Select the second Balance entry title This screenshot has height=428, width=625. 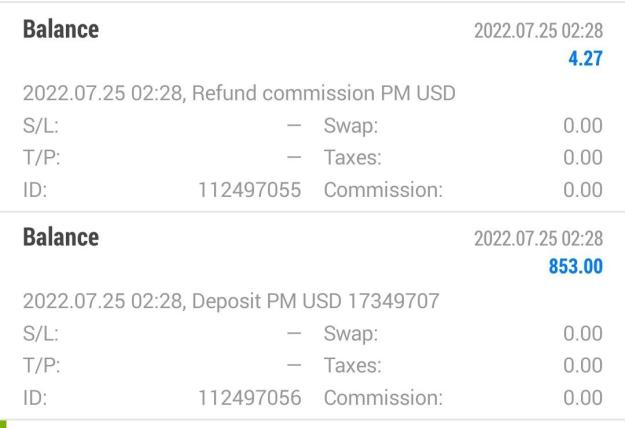61,237
